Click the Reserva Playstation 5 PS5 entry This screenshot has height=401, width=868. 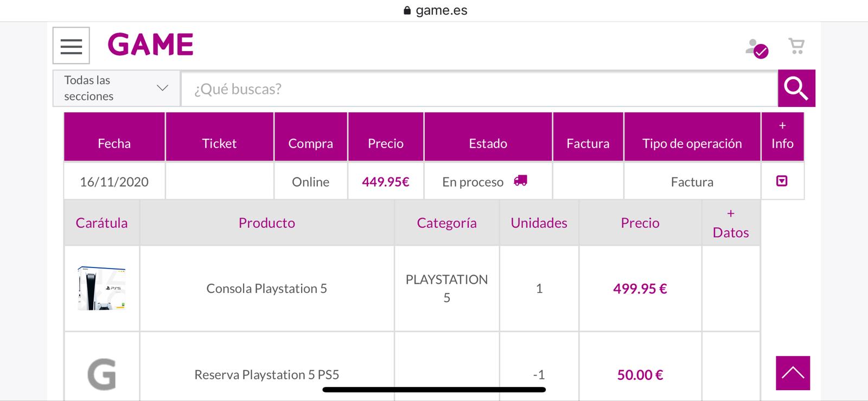coord(266,374)
